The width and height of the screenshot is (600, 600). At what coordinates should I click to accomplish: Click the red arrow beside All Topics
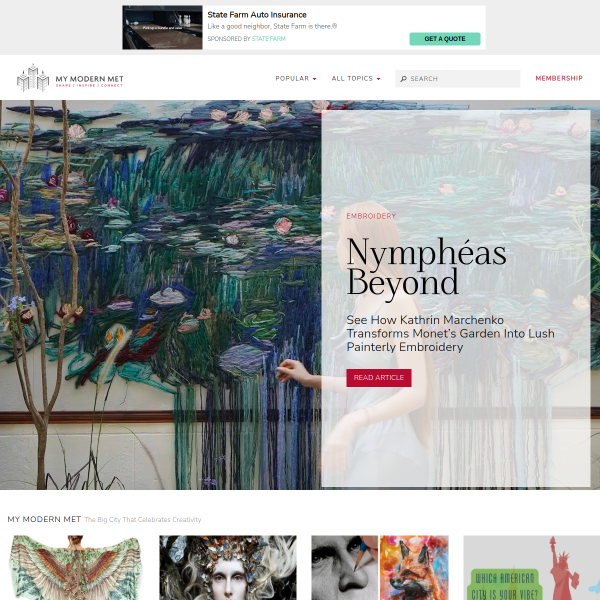[x=378, y=79]
